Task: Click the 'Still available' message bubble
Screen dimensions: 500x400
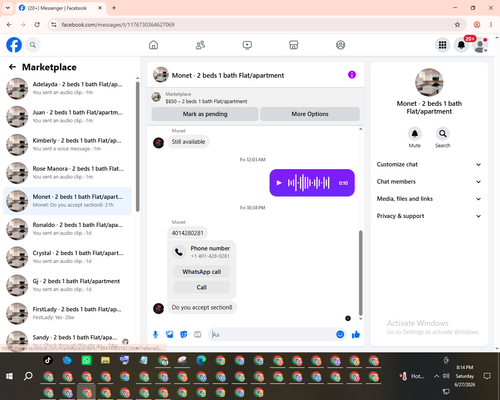Action: (188, 142)
